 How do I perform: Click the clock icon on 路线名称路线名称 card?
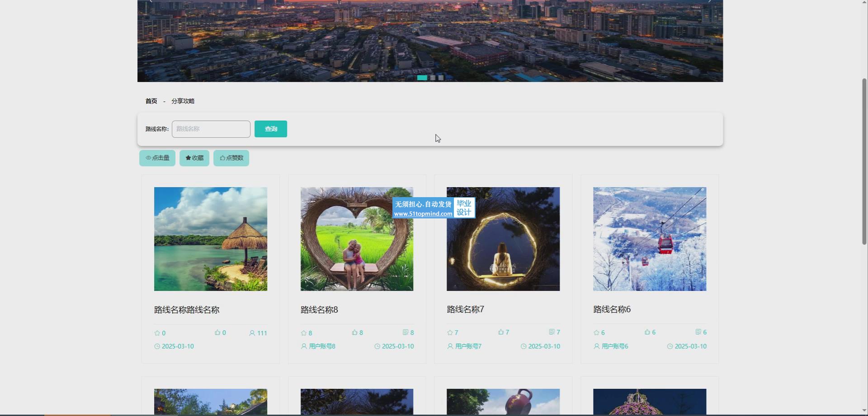[157, 346]
